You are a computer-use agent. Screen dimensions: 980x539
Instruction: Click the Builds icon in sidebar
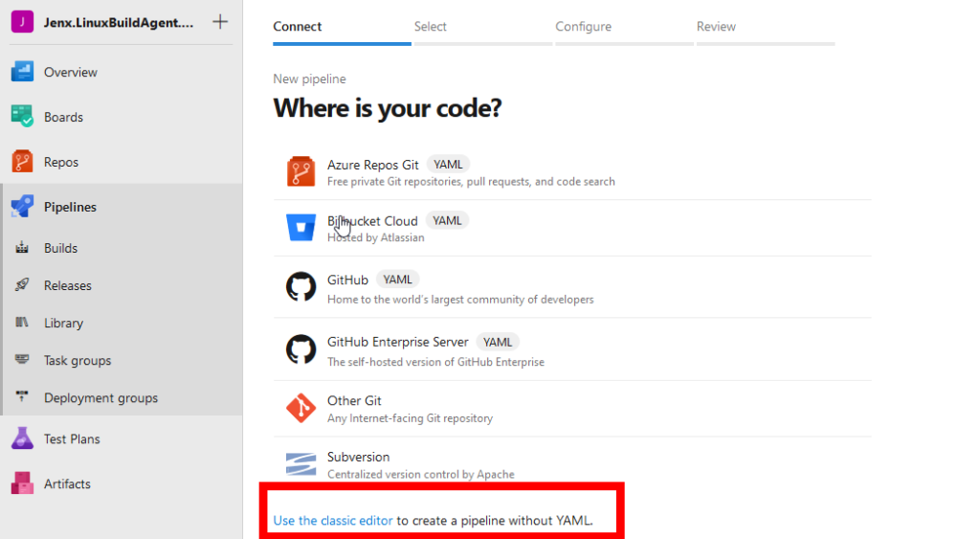[22, 248]
